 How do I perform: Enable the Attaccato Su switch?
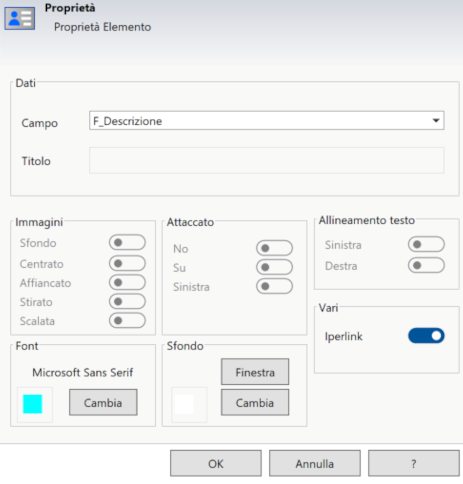[x=274, y=267]
